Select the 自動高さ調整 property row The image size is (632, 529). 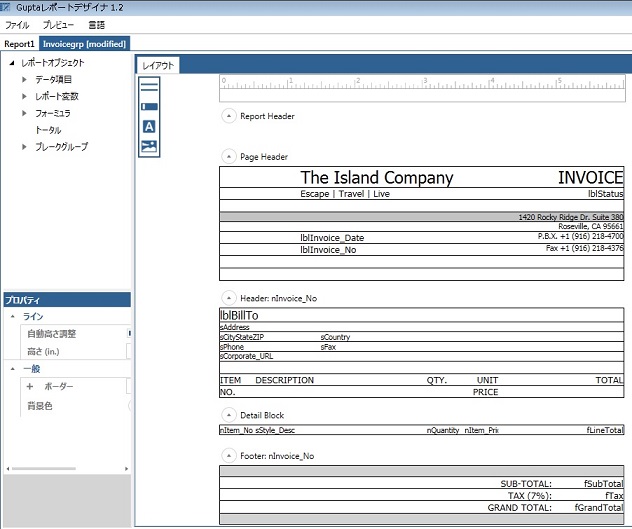point(76,334)
